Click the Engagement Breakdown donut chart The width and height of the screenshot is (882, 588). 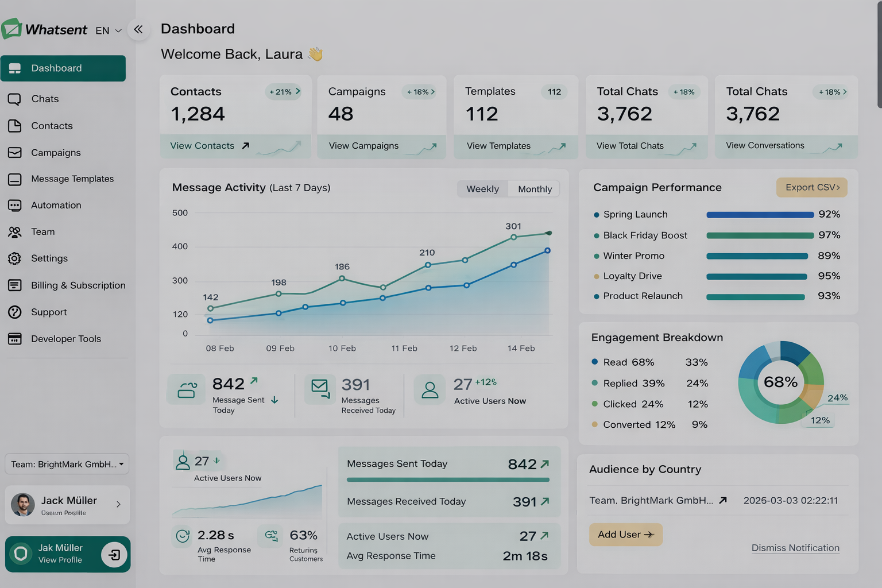coord(781,382)
